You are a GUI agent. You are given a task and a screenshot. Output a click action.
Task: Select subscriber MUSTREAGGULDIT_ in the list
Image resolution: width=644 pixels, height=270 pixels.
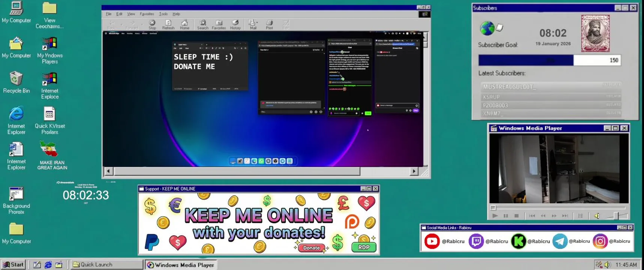[551, 87]
